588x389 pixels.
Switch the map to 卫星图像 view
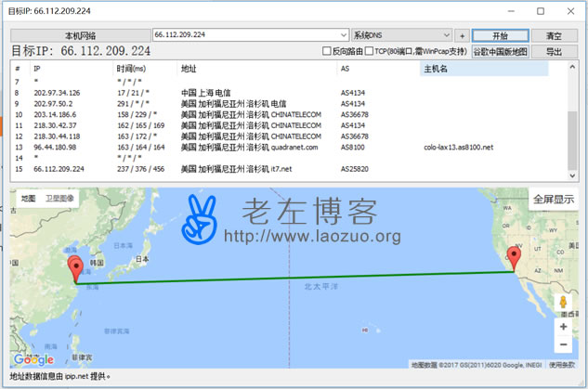[x=60, y=199]
